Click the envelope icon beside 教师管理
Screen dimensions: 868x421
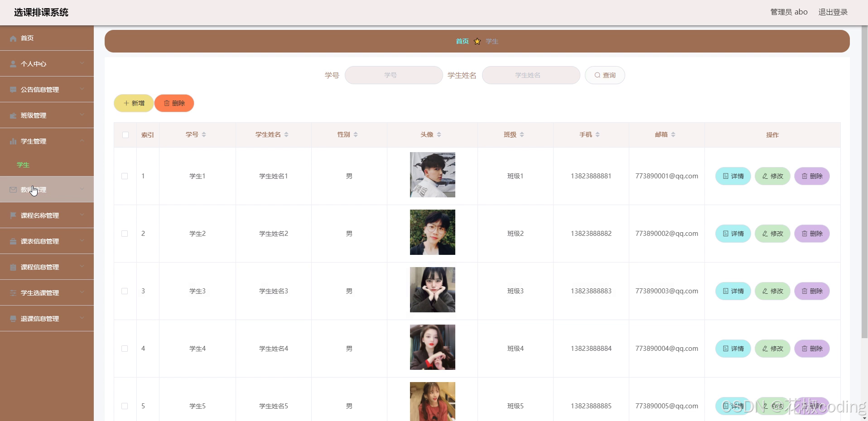click(x=13, y=190)
